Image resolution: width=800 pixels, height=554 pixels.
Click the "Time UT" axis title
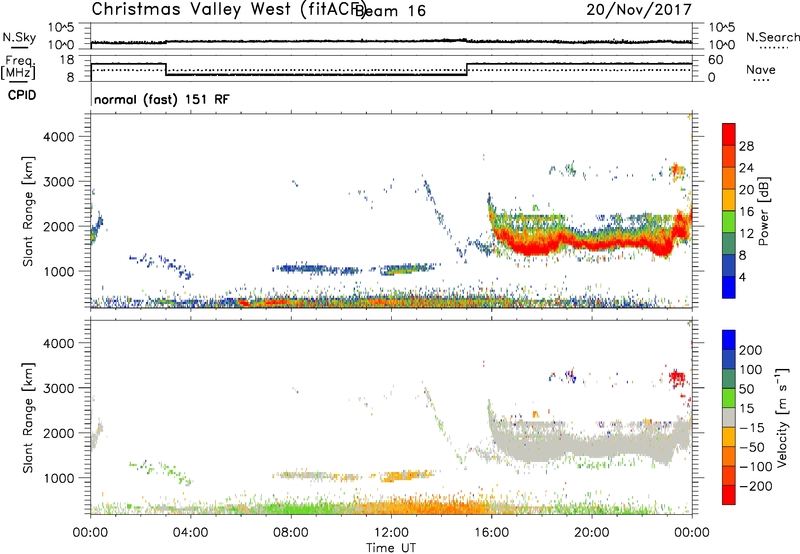pyautogui.click(x=391, y=548)
